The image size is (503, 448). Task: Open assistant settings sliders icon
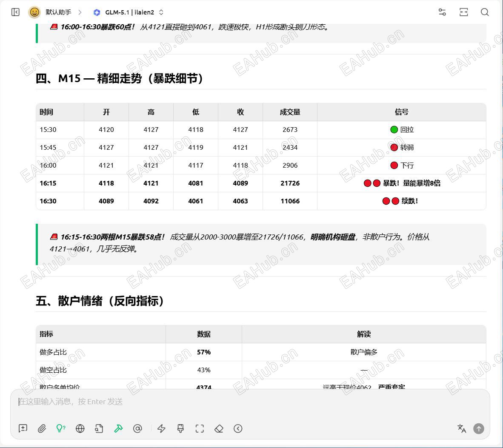442,12
